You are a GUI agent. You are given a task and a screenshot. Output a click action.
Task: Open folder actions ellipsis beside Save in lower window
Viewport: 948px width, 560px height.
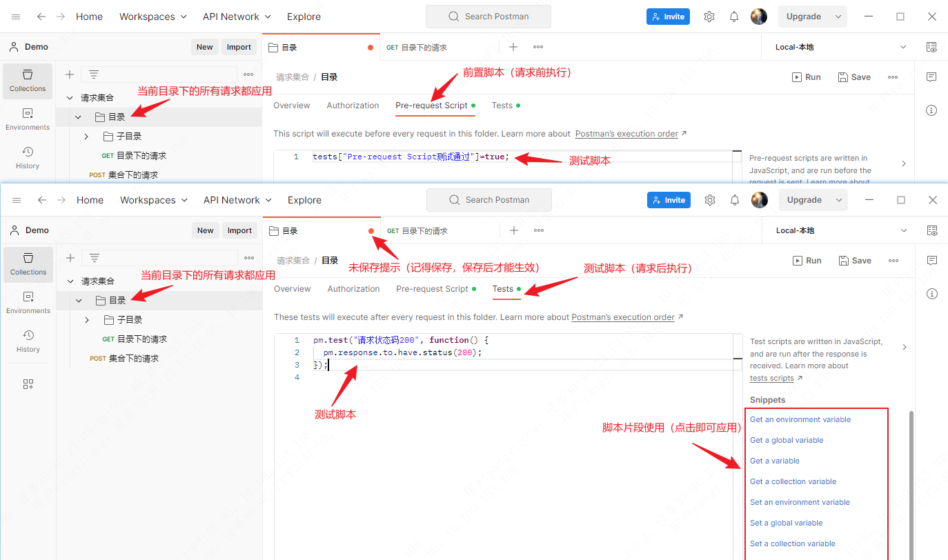click(893, 261)
